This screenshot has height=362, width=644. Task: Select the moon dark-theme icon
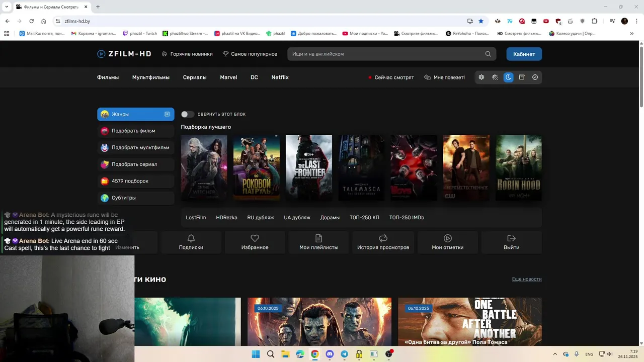(509, 77)
